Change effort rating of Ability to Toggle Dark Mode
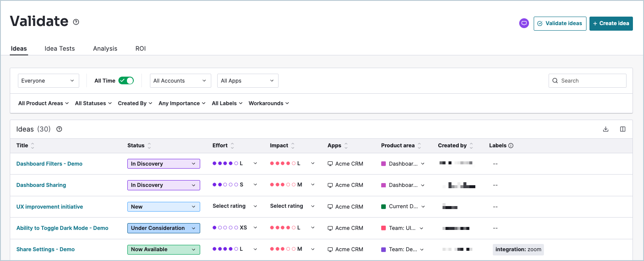The image size is (644, 261). [235, 228]
